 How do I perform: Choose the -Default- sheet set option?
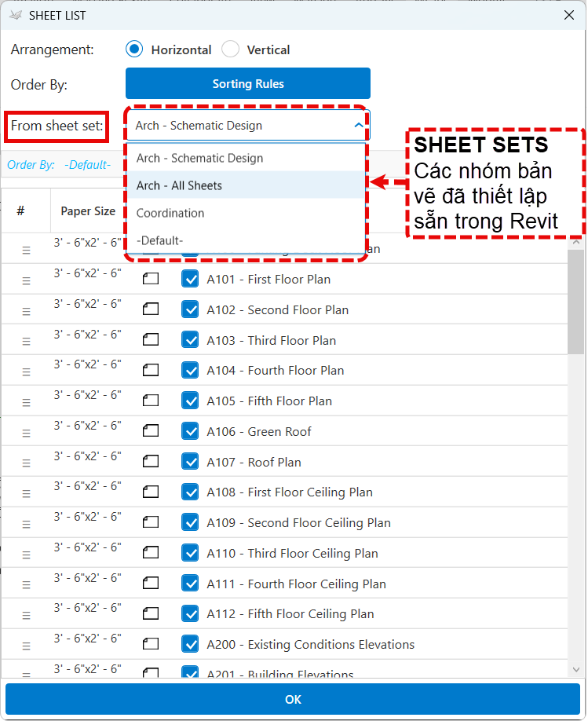point(246,240)
